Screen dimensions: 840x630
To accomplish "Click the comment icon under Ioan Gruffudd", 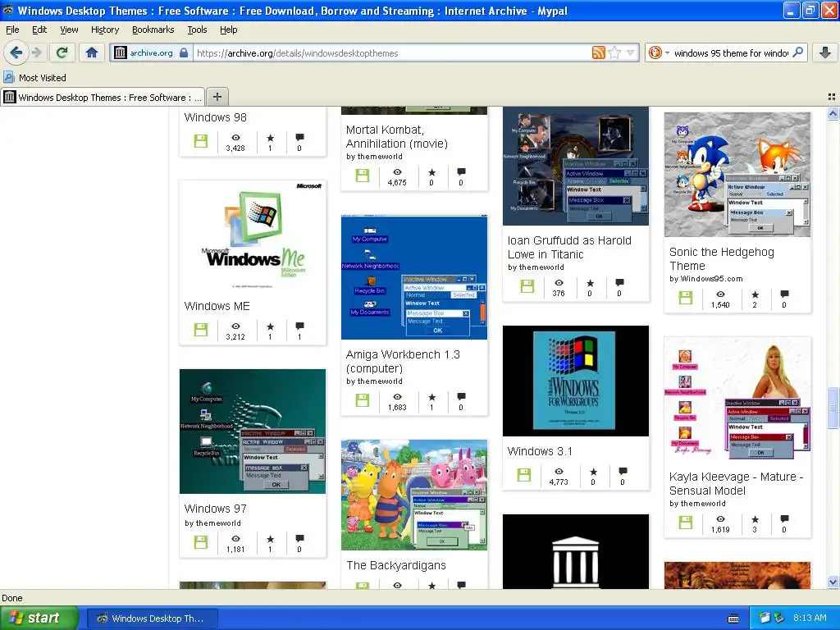I will (619, 282).
